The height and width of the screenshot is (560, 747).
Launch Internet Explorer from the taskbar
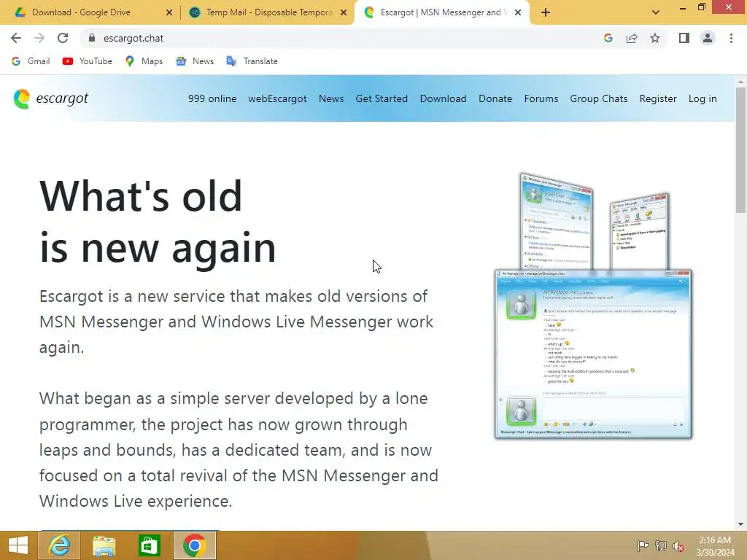pos(59,545)
